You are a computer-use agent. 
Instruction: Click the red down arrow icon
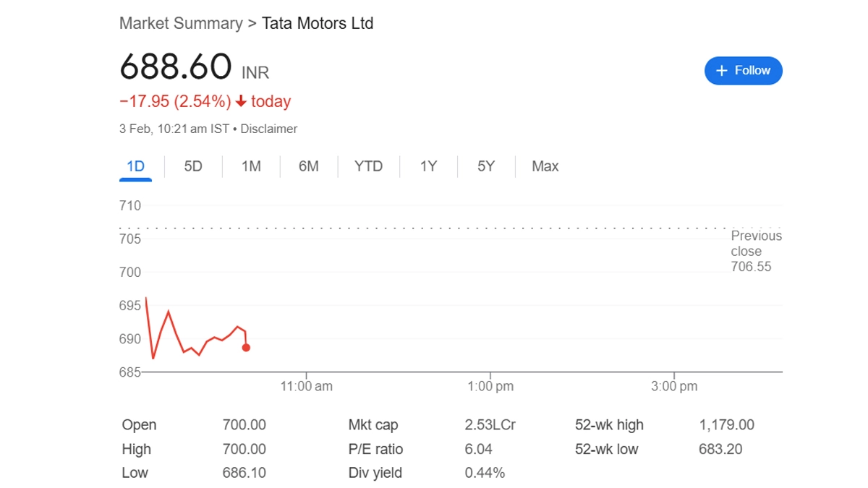pyautogui.click(x=241, y=101)
